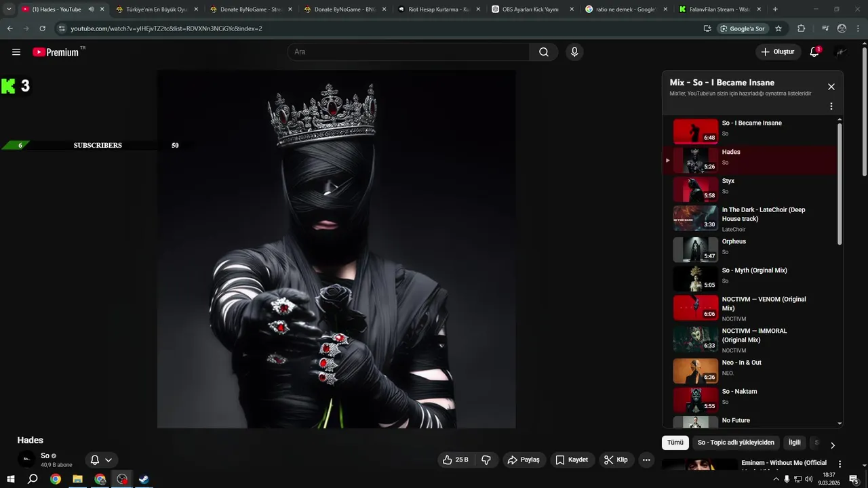868x488 pixels.
Task: Open the Chrome profile icon in toolbar
Action: point(842,28)
